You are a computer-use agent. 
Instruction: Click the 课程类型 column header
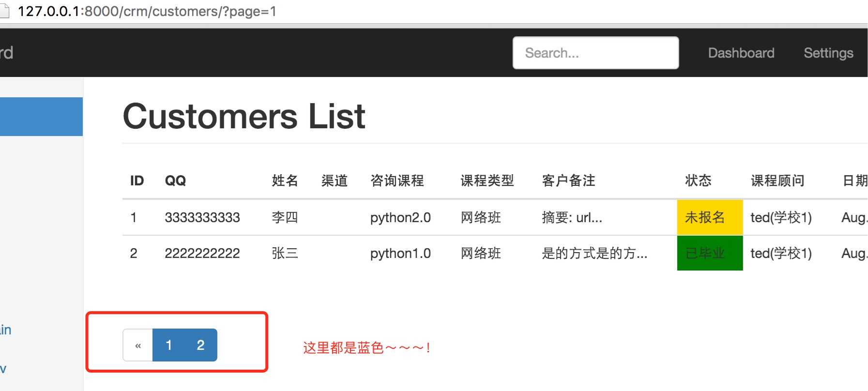[487, 180]
